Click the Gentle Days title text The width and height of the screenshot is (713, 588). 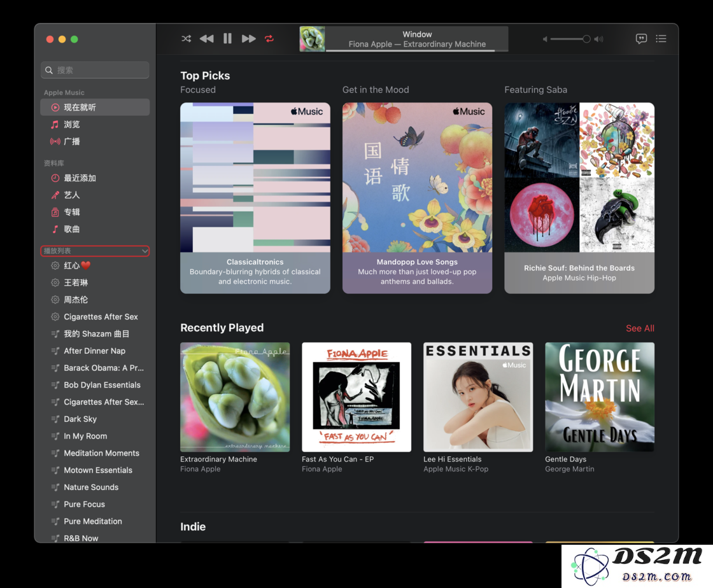pos(566,459)
